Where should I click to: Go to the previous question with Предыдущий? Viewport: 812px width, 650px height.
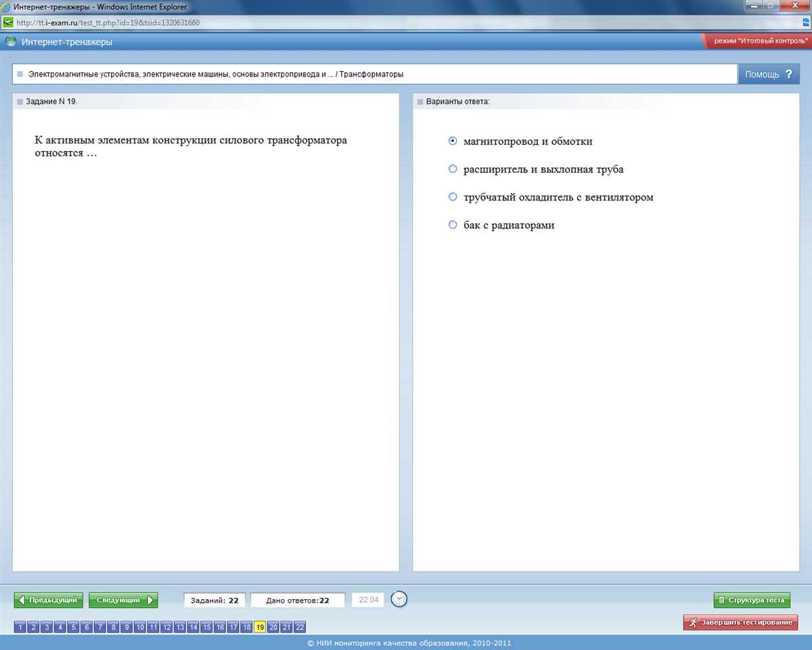(49, 600)
